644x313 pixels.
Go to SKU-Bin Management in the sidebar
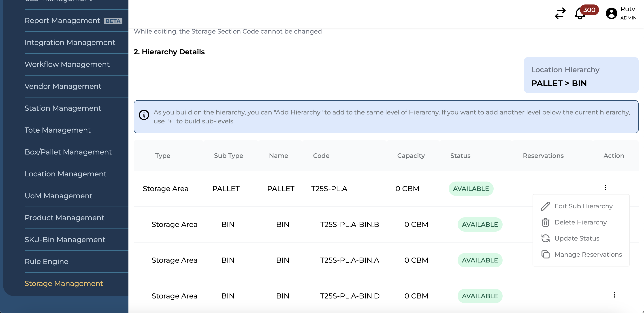(x=65, y=240)
